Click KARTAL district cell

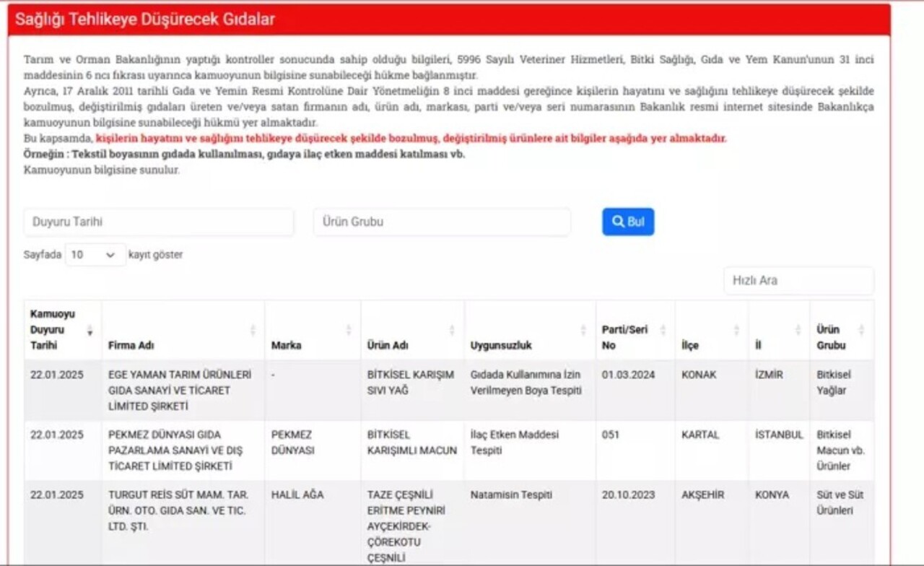(x=712, y=450)
